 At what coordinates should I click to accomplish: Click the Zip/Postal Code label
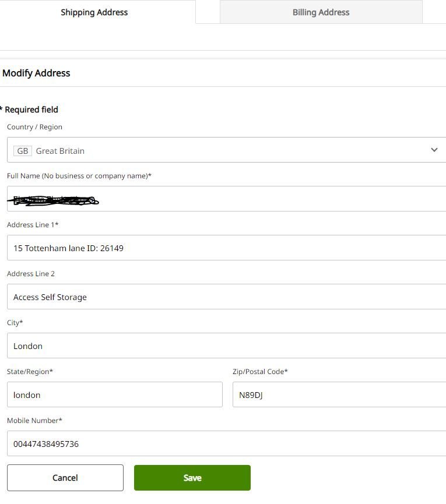point(260,372)
